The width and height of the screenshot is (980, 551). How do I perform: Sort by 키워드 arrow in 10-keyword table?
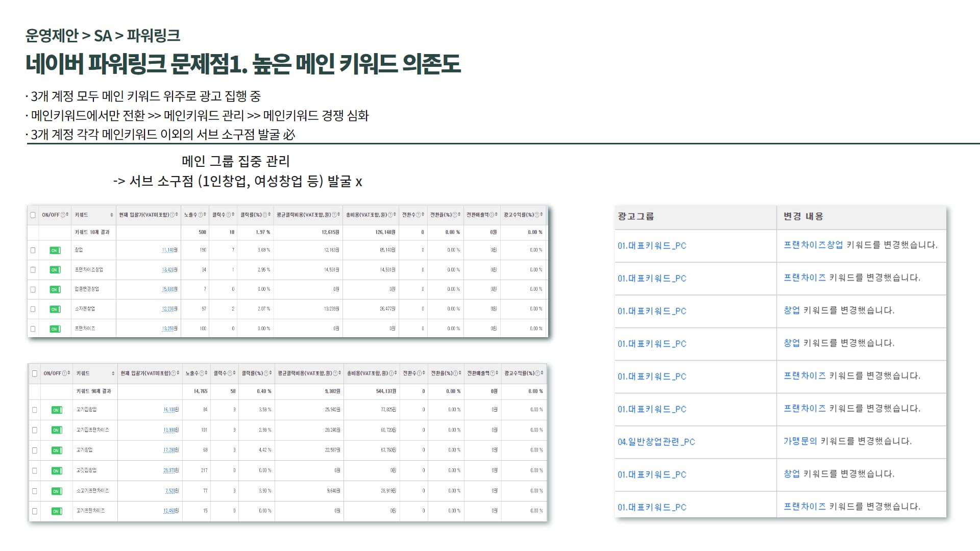112,215
